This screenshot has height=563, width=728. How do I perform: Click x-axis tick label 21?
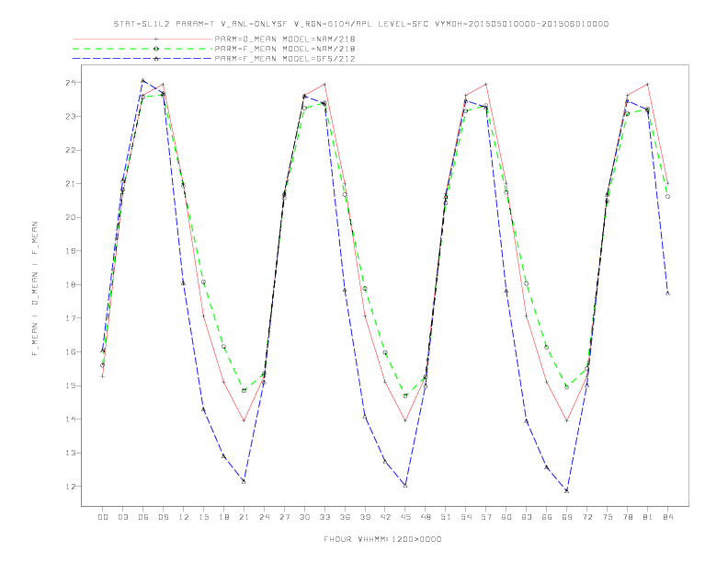pos(244,517)
